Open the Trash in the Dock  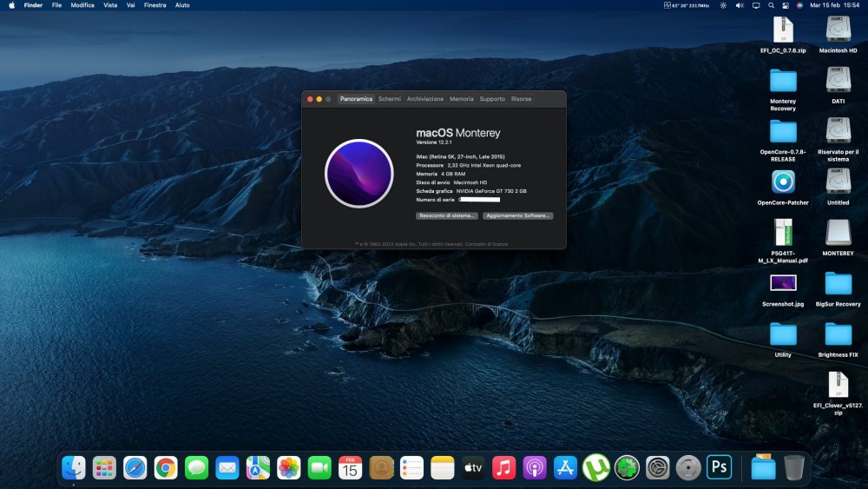(794, 468)
